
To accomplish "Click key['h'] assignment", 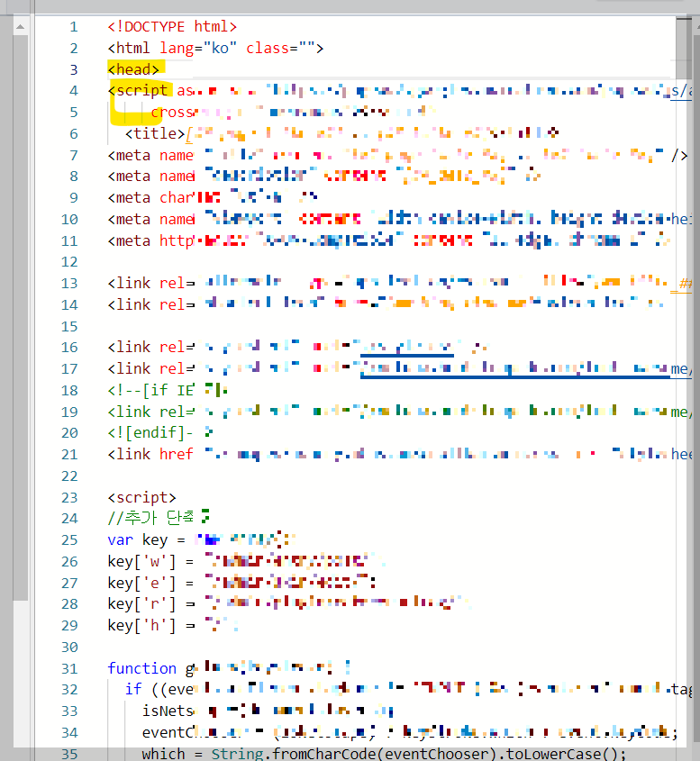I will [x=150, y=625].
